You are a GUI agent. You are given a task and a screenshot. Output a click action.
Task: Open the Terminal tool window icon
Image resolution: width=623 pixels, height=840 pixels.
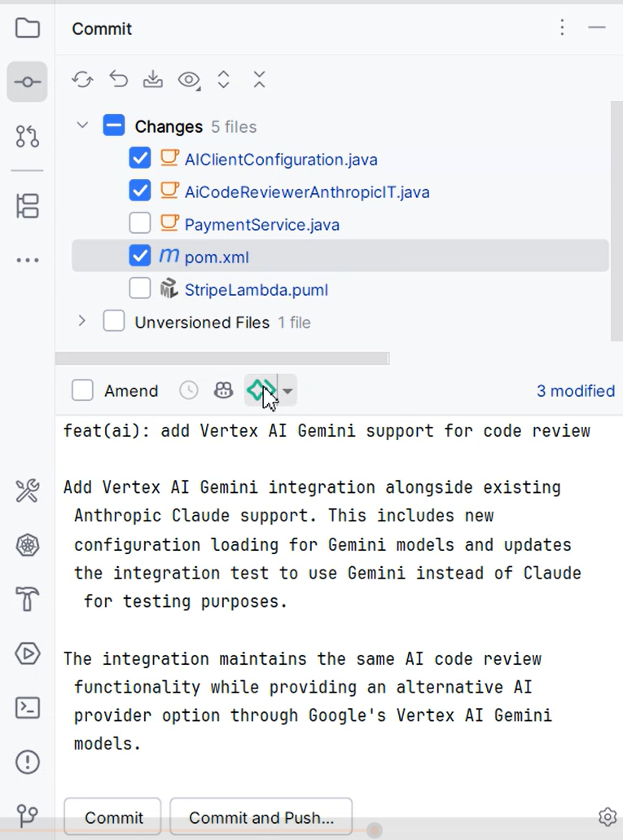pos(27,709)
